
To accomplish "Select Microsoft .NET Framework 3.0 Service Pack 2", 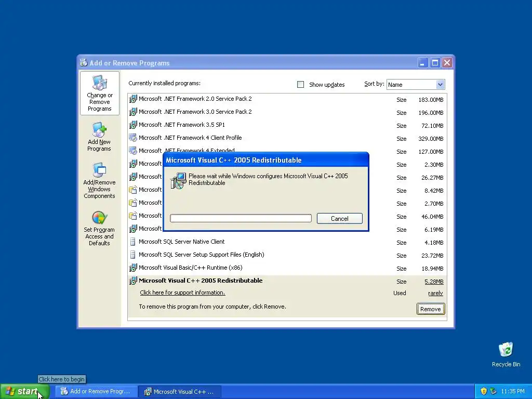I will pyautogui.click(x=287, y=112).
